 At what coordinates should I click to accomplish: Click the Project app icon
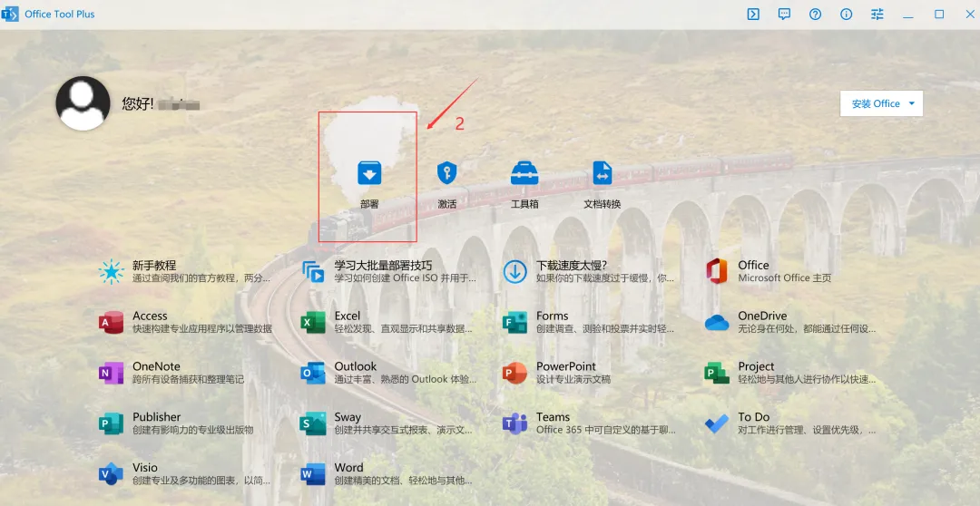(x=717, y=373)
